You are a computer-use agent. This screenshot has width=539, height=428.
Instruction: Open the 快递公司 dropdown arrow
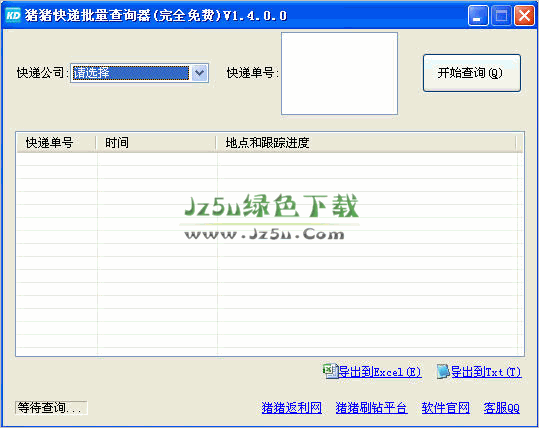click(x=200, y=73)
